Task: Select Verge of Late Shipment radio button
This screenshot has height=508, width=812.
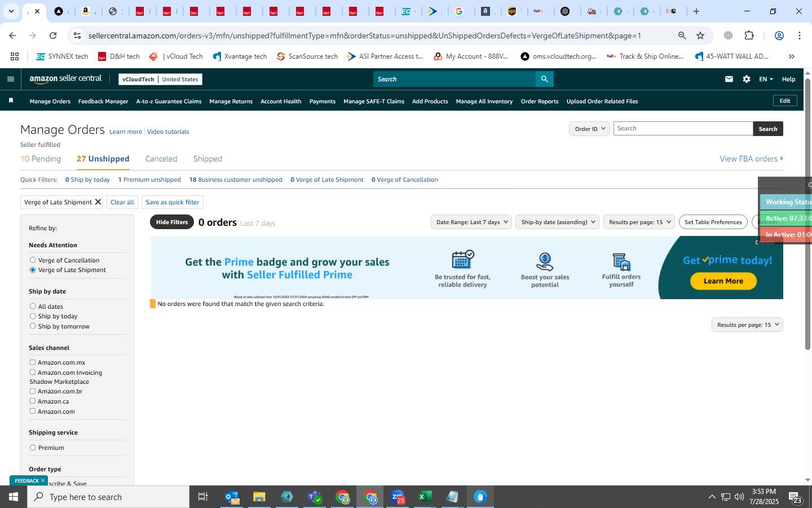Action: 33,270
